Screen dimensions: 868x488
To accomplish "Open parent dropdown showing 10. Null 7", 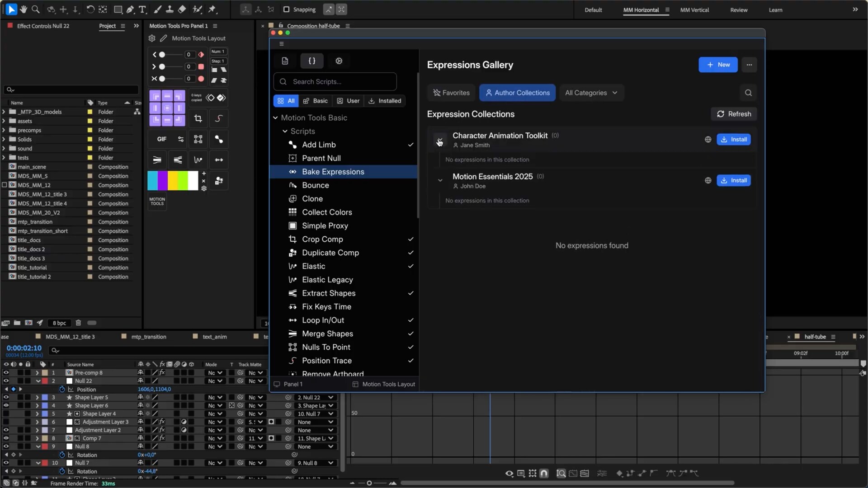I will click(x=315, y=414).
